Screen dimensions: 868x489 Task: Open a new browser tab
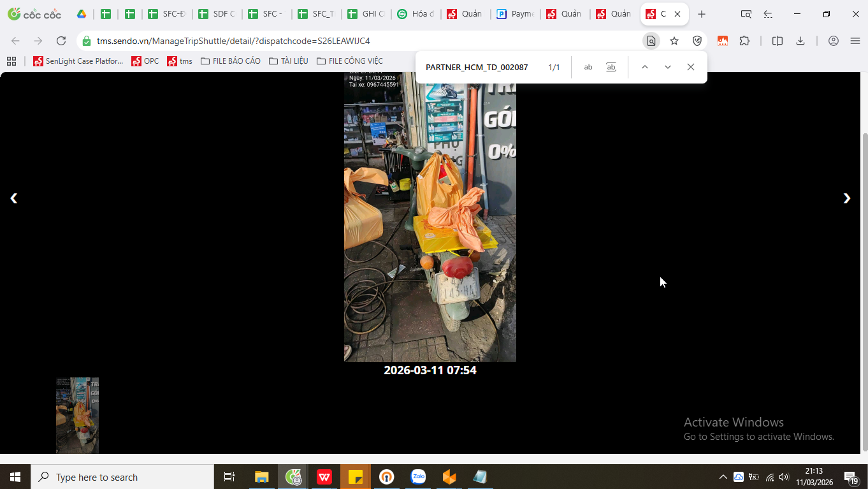click(702, 14)
